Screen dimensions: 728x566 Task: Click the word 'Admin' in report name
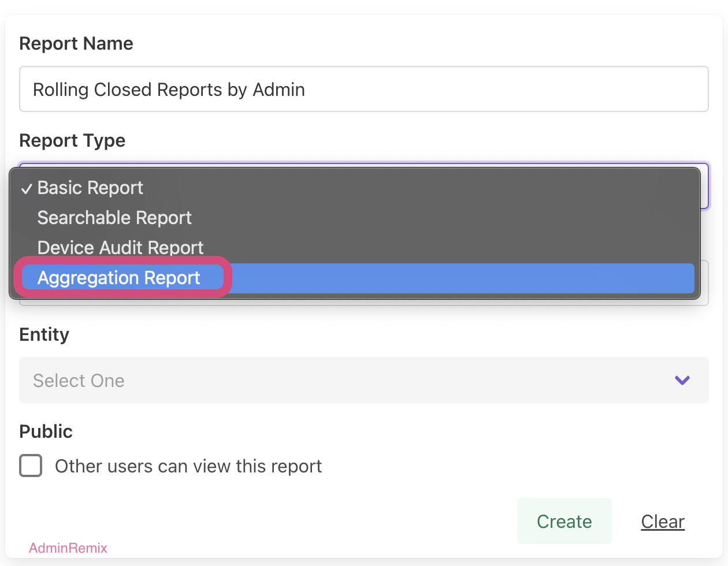(278, 90)
